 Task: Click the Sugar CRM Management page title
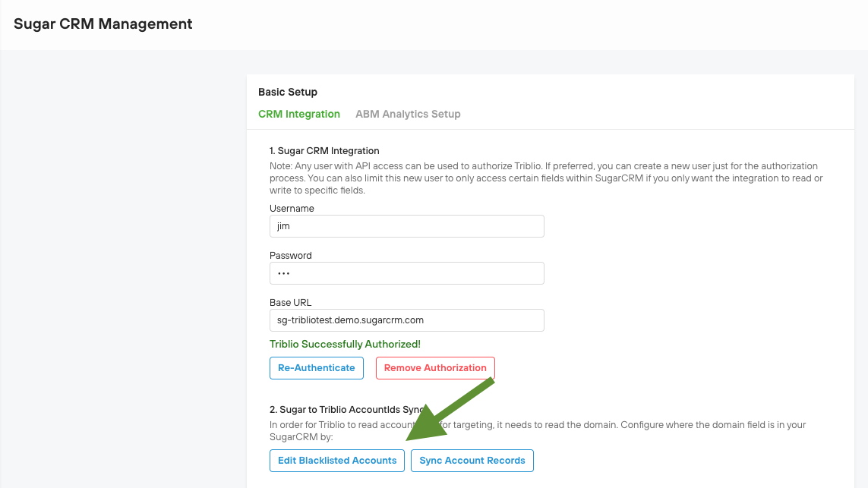(103, 24)
